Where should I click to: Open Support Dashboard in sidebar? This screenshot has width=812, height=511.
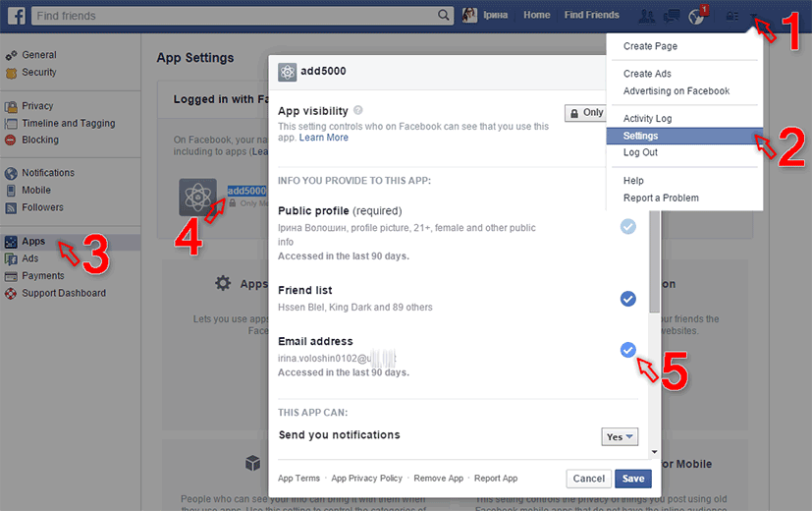pos(64,293)
